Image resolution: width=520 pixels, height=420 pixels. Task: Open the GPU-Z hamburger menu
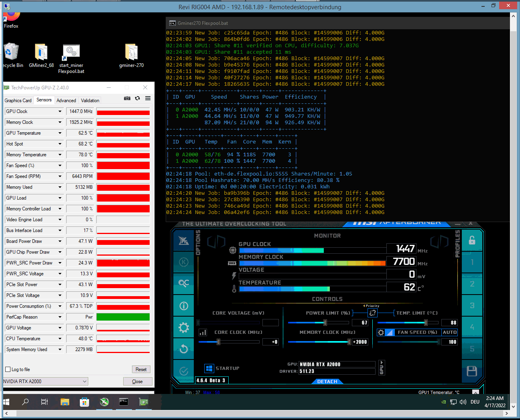click(148, 98)
